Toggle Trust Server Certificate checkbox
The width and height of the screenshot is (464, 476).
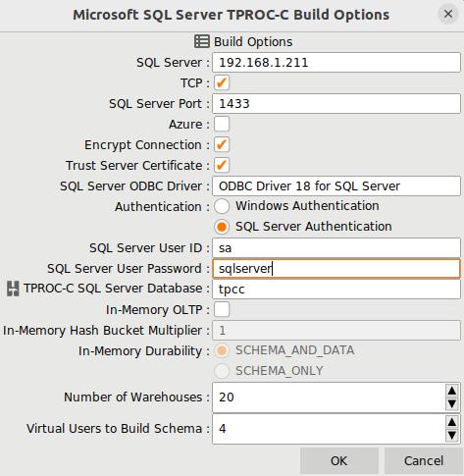coord(222,165)
